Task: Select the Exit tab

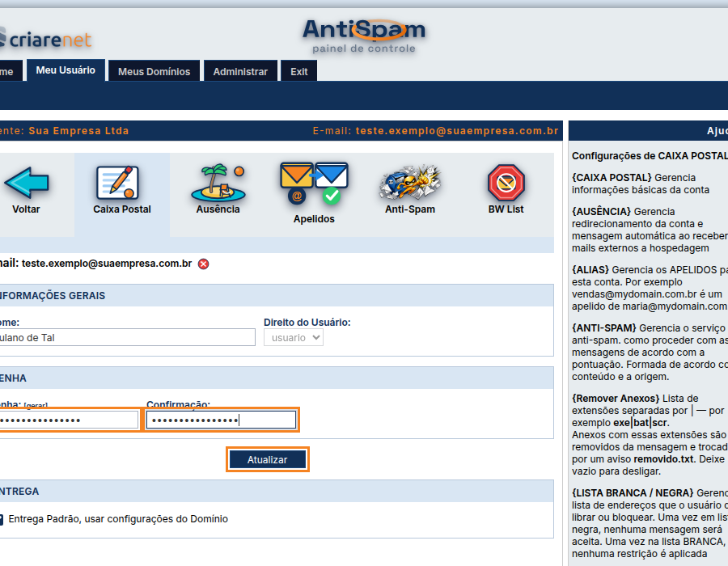Action: pos(299,71)
